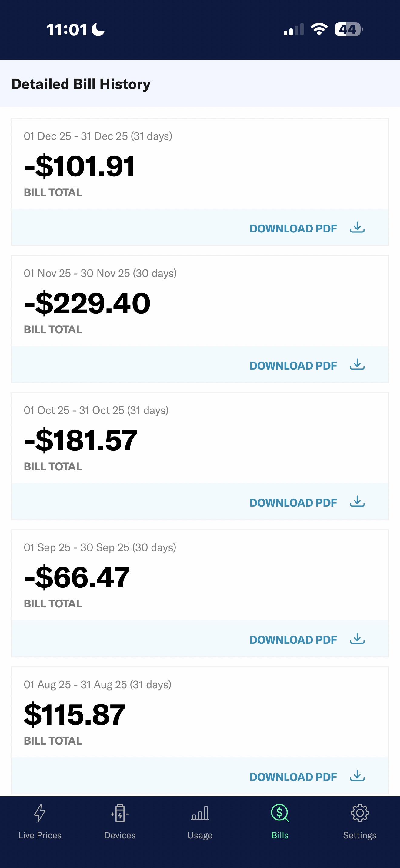Tap the download icon for October 2025 bill
Viewport: 400px width, 868px height.
tap(357, 502)
